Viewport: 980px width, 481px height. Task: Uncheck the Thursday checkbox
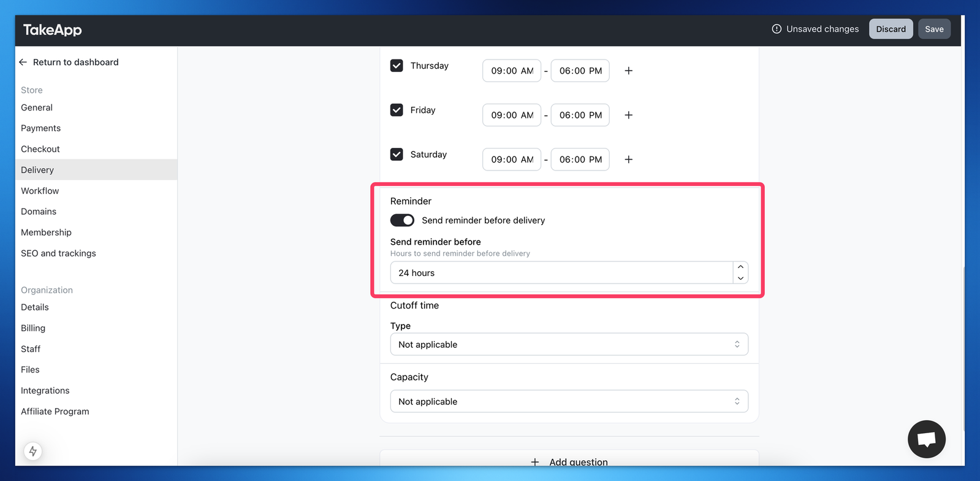pos(397,66)
